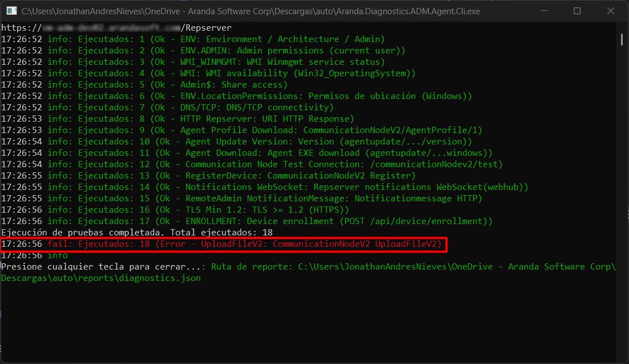The height and width of the screenshot is (364, 629).
Task: Click the red UploadFileV2 error line
Action: 245,244
